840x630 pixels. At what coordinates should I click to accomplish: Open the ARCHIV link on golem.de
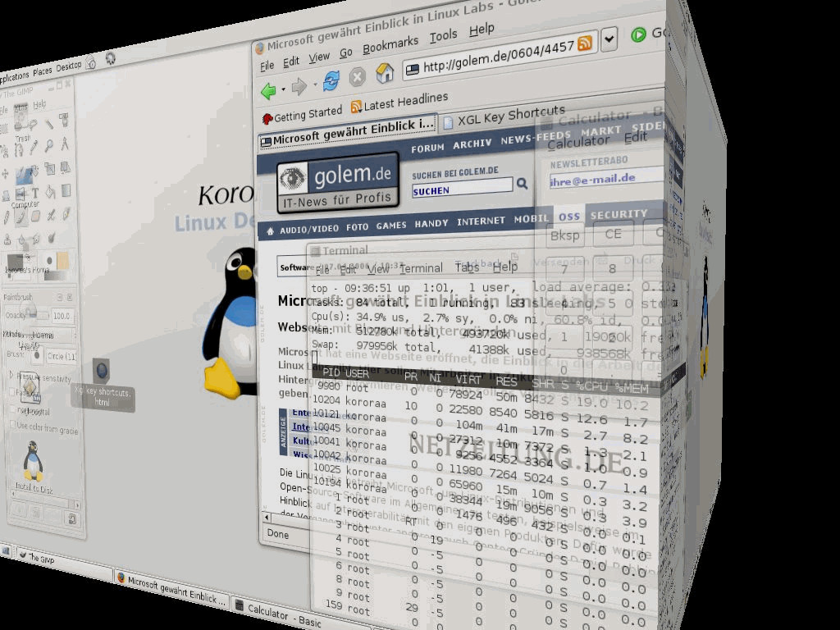pyautogui.click(x=472, y=144)
